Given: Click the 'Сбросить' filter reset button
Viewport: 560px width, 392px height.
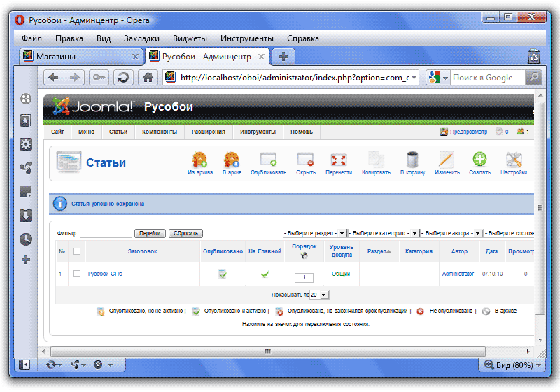Looking at the screenshot, I should pyautogui.click(x=185, y=233).
